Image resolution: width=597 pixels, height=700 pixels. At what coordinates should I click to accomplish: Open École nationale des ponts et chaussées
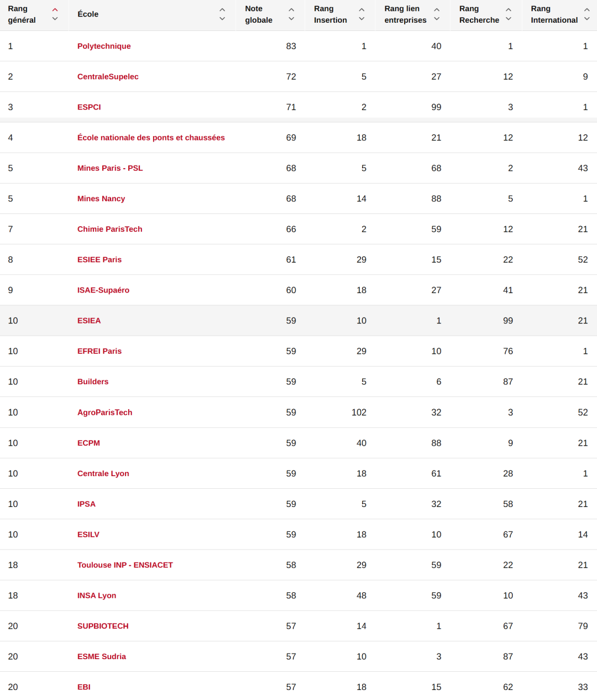click(x=151, y=138)
